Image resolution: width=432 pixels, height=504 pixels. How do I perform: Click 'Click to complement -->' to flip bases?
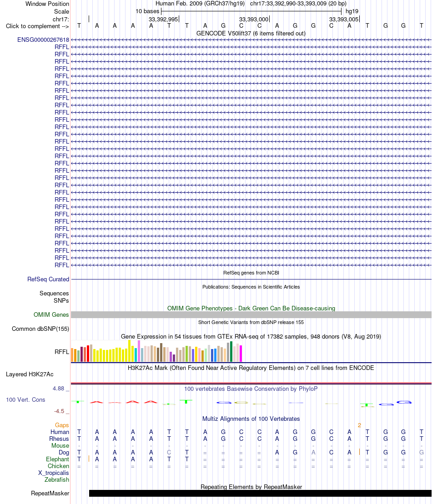coord(37,26)
